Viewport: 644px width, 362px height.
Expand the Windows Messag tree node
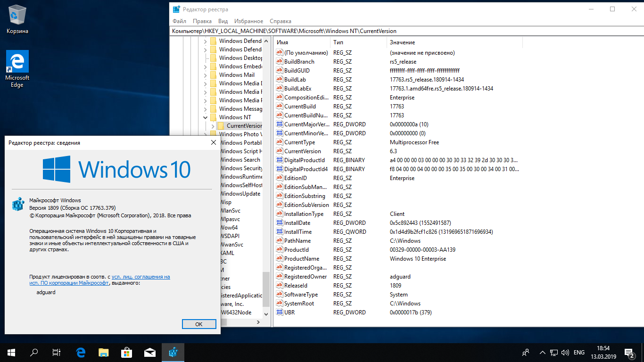pyautogui.click(x=205, y=109)
